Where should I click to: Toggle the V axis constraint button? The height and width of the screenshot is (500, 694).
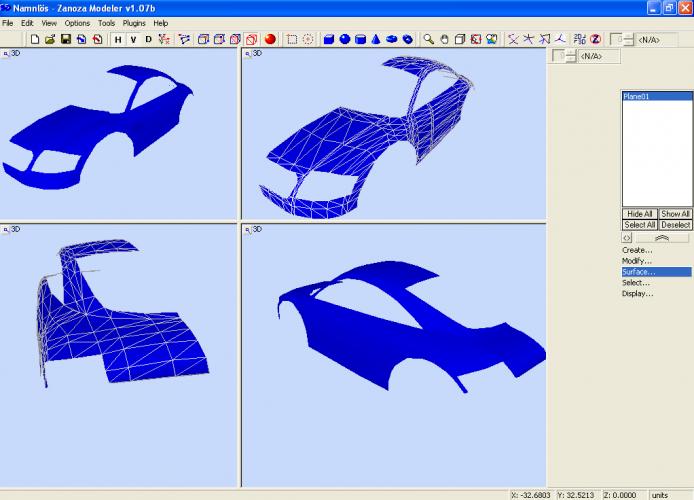(133, 39)
